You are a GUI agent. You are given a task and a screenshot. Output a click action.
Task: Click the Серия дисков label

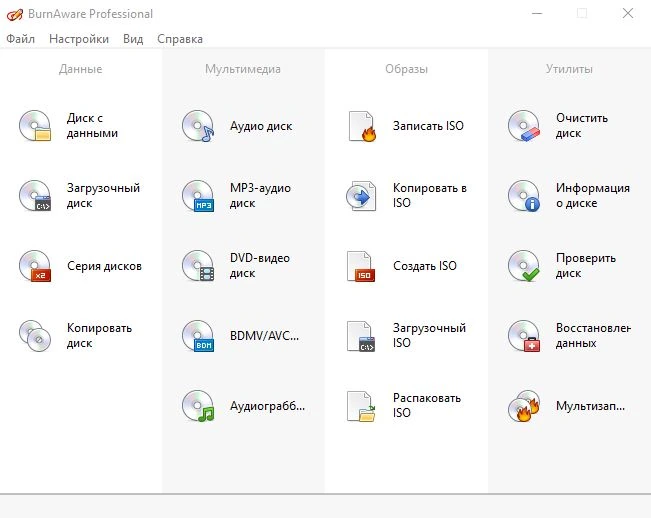(104, 266)
